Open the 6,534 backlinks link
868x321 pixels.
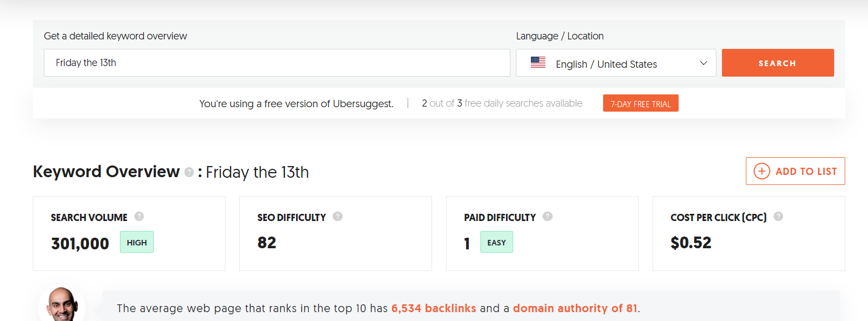434,308
